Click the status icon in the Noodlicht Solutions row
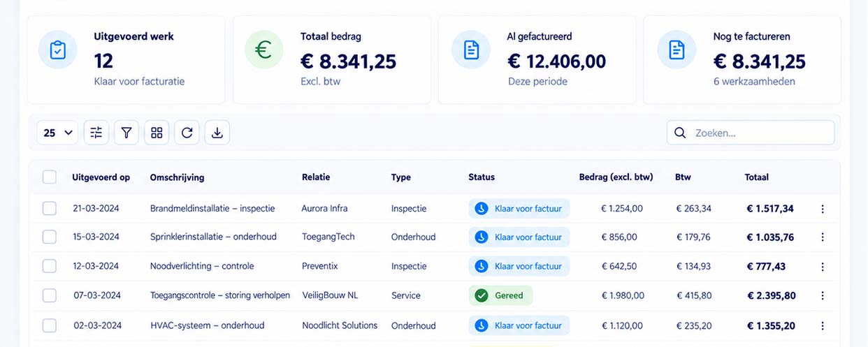The width and height of the screenshot is (868, 347). [482, 325]
